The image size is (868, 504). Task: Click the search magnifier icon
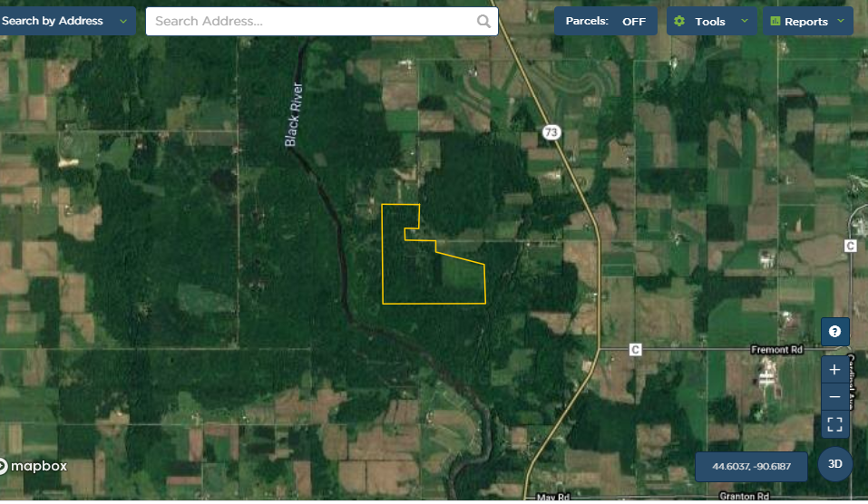pos(483,21)
